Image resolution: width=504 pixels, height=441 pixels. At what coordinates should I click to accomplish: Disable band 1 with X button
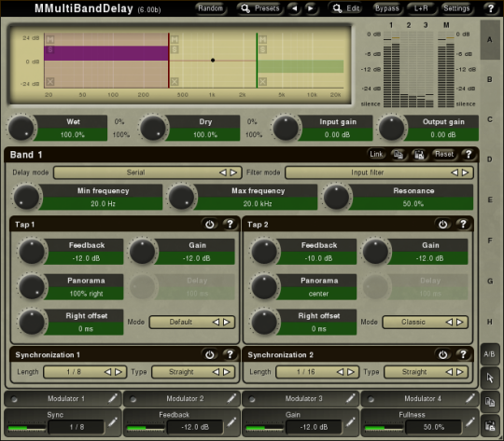pyautogui.click(x=50, y=82)
